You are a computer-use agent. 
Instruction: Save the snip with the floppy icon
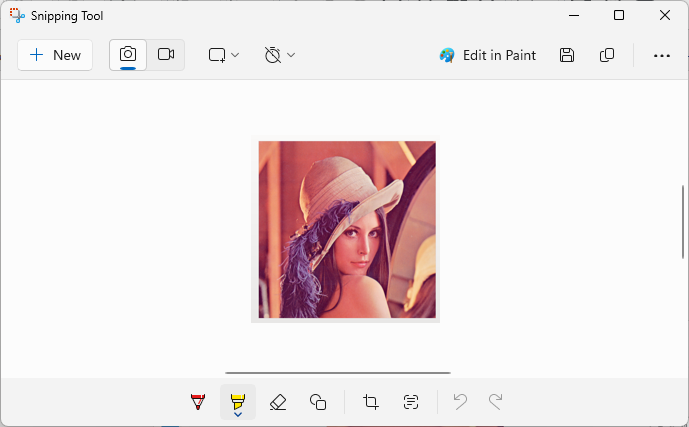click(x=567, y=55)
